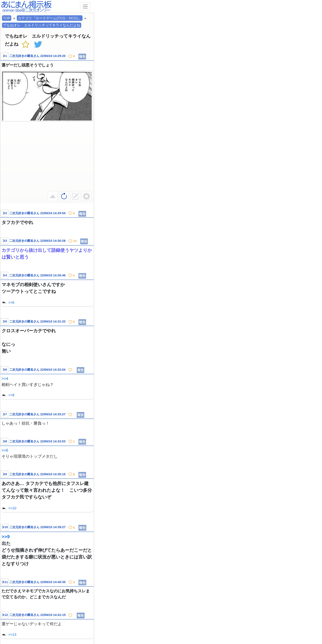The image size is (322, 644).
Task: Report post 2 with 報告 button
Action: click(x=82, y=214)
